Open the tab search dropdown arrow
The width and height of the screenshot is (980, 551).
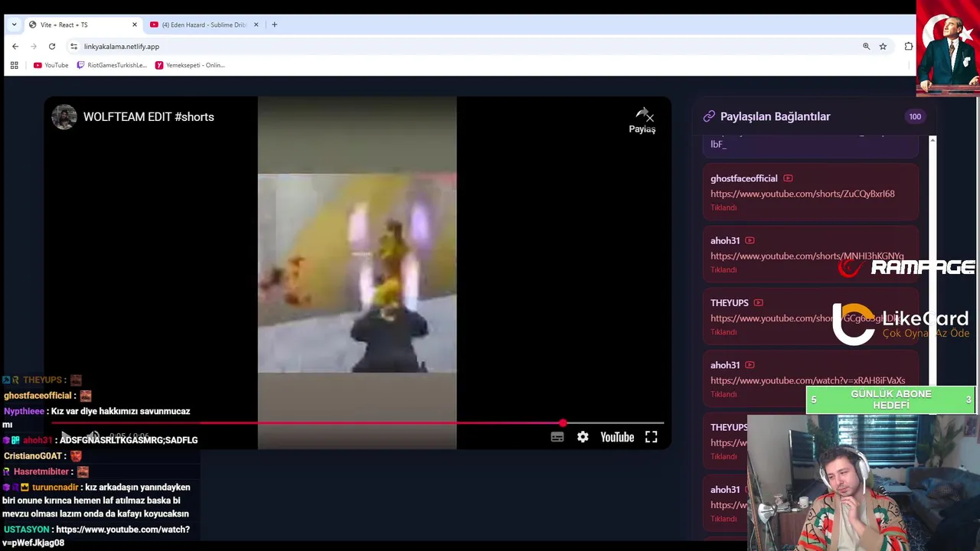tap(14, 24)
